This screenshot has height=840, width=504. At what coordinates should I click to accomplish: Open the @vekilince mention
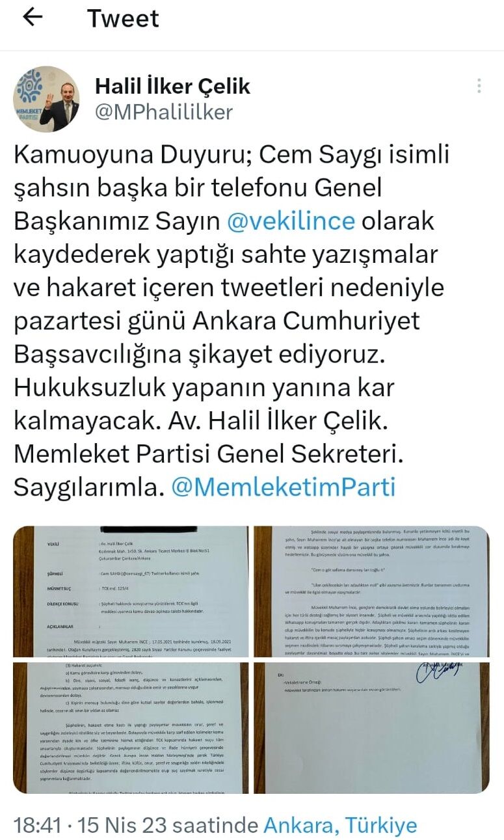pos(291,221)
